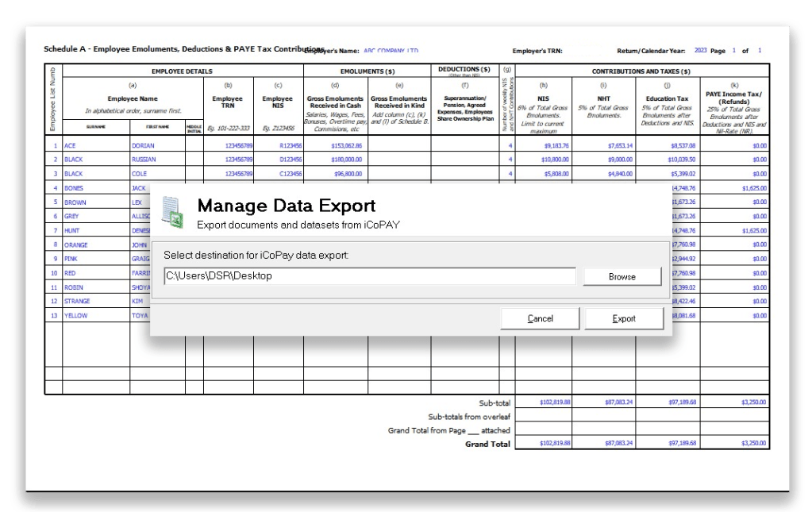Select the $9,183.76 NIS cell for row 1

point(544,146)
